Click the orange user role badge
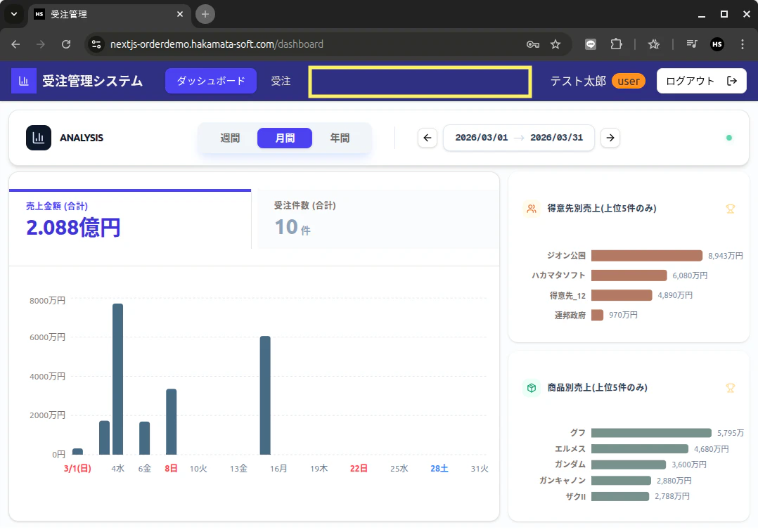758x532 pixels. [629, 82]
